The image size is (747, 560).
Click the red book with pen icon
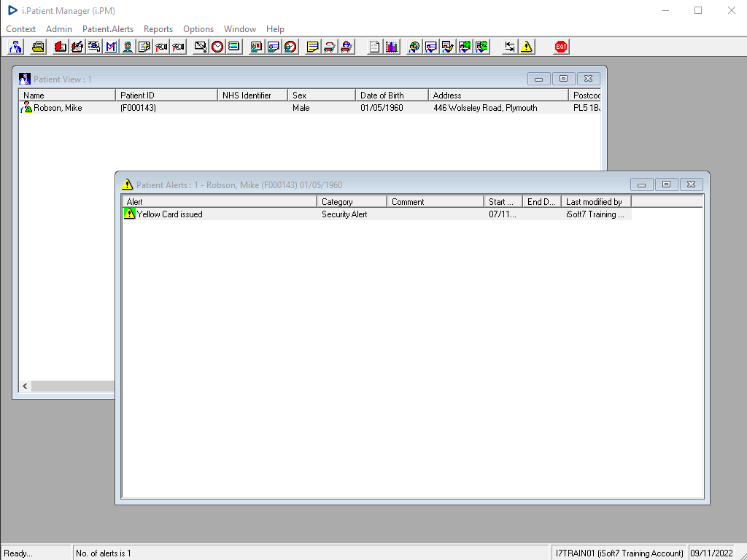point(77,47)
